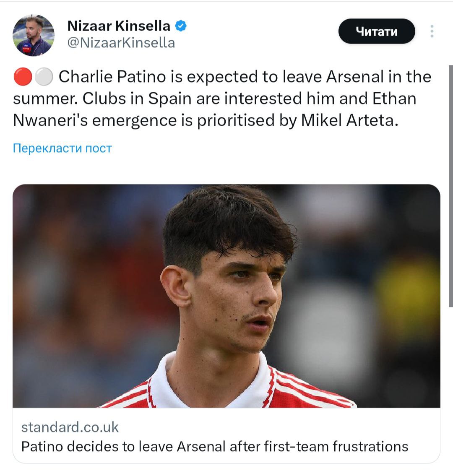This screenshot has width=453, height=476.
Task: Click "Nwaneri's" in the tweet text
Action: [50, 120]
